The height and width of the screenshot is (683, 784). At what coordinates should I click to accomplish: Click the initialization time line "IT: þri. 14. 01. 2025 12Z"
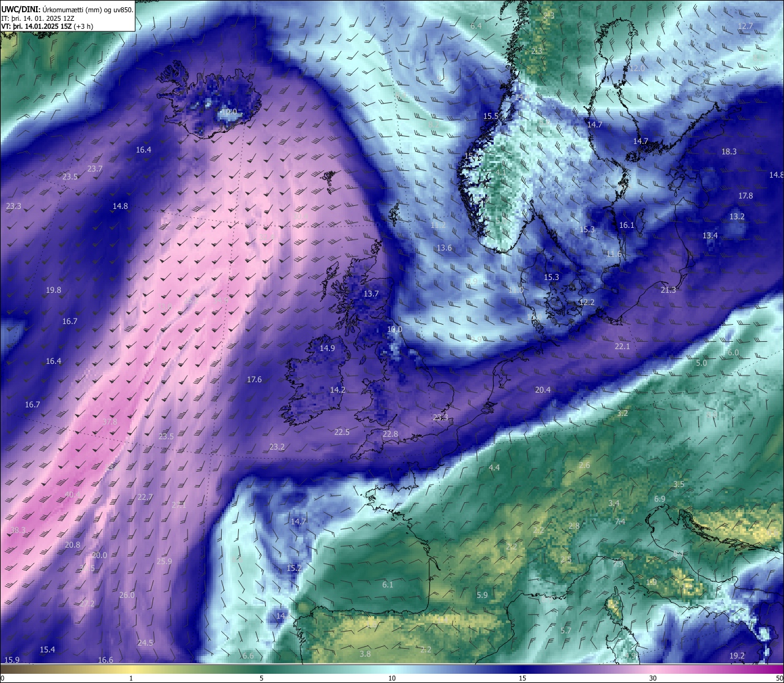tap(38, 18)
